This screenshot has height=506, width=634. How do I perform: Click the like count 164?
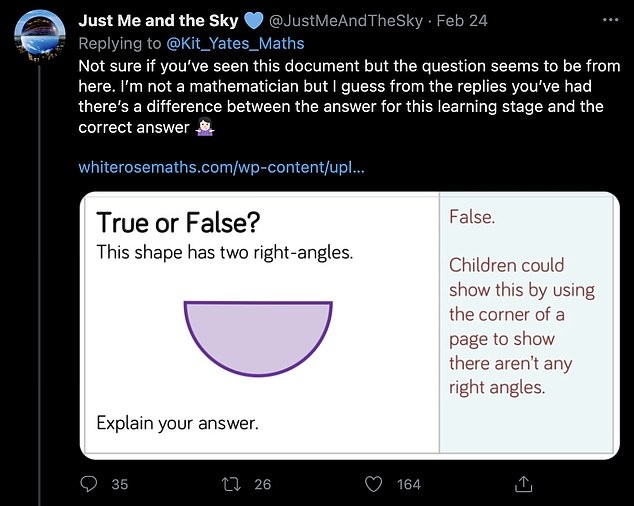point(408,484)
